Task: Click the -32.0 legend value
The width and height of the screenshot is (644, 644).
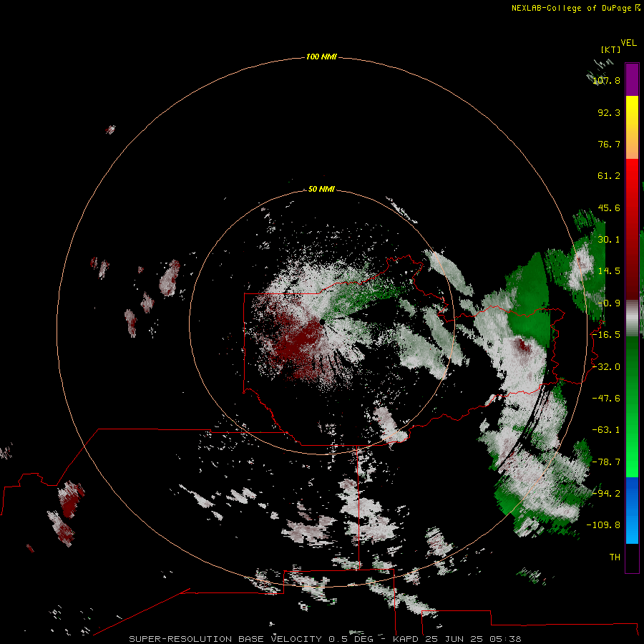Action: (607, 367)
